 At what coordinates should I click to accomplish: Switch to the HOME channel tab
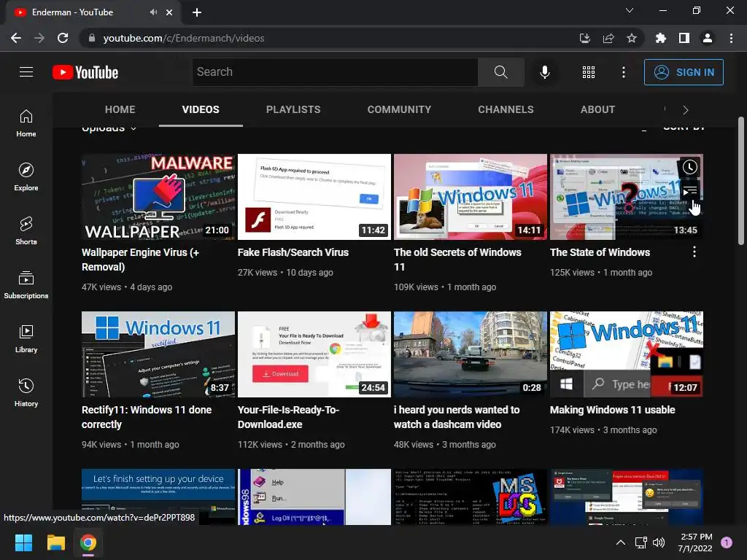point(120,109)
